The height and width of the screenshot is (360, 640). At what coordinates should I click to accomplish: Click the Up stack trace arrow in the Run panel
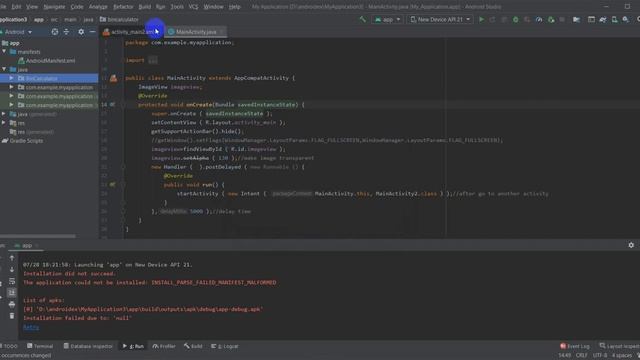[12, 258]
